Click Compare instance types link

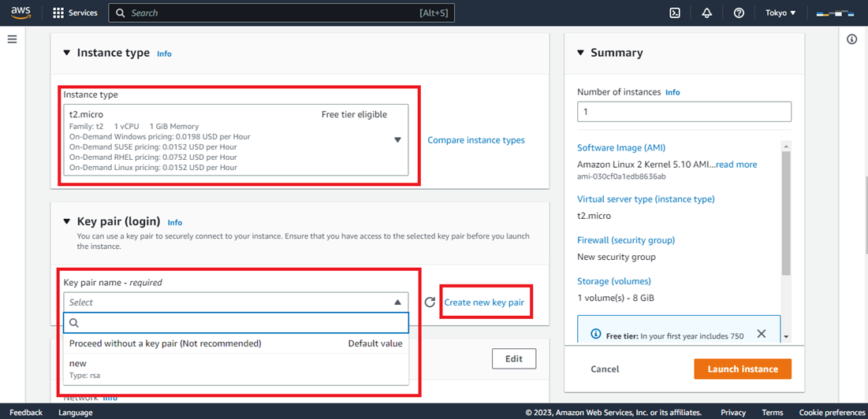(x=476, y=140)
